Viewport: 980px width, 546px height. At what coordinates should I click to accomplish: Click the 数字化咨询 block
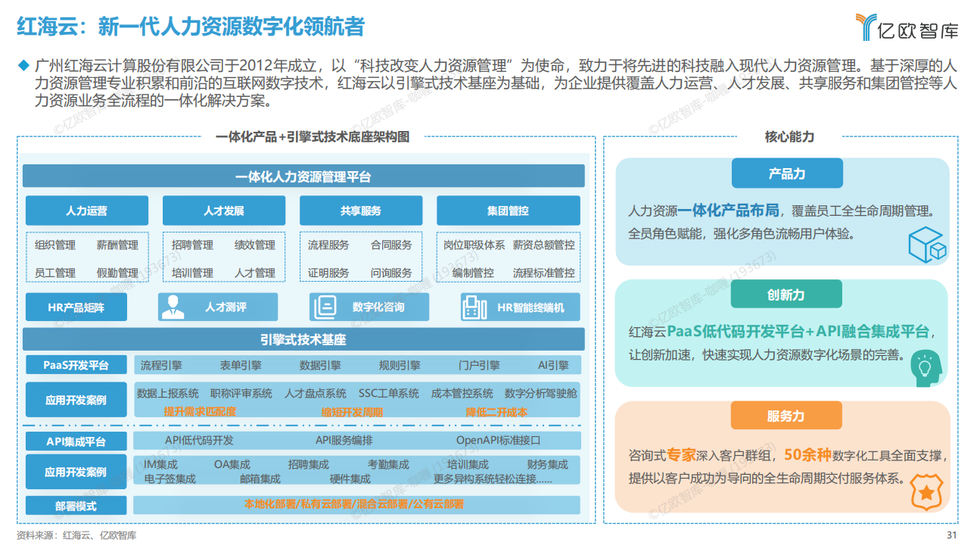[x=369, y=307]
